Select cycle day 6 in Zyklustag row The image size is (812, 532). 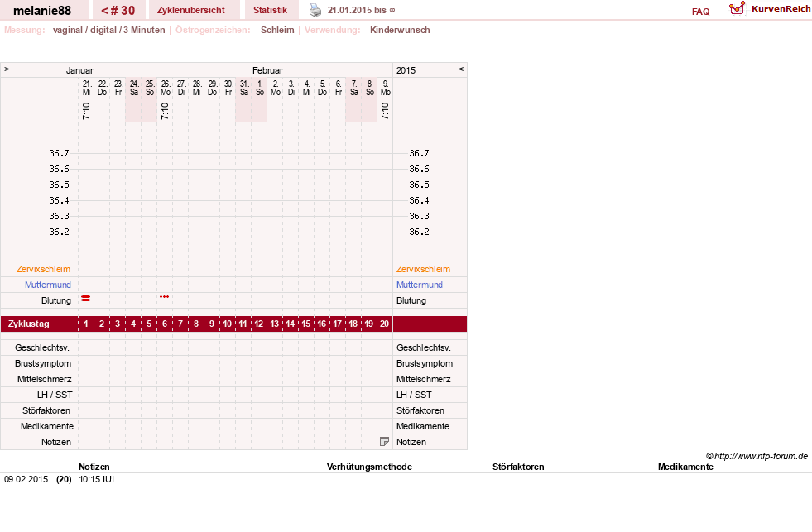[165, 324]
